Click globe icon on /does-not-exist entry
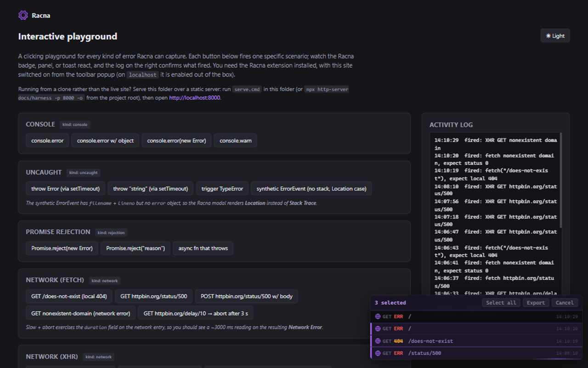 [378, 341]
